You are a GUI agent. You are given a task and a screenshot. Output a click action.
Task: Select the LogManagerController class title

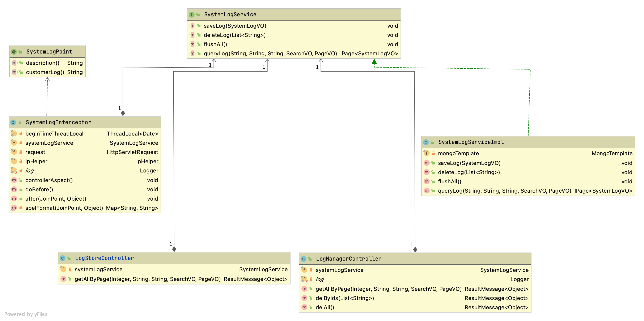pos(349,259)
